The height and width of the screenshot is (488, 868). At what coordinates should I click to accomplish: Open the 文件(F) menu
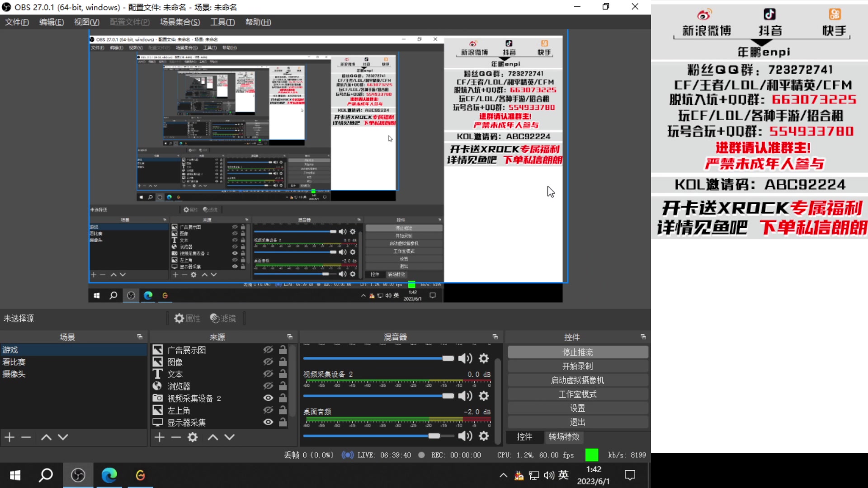coord(17,22)
